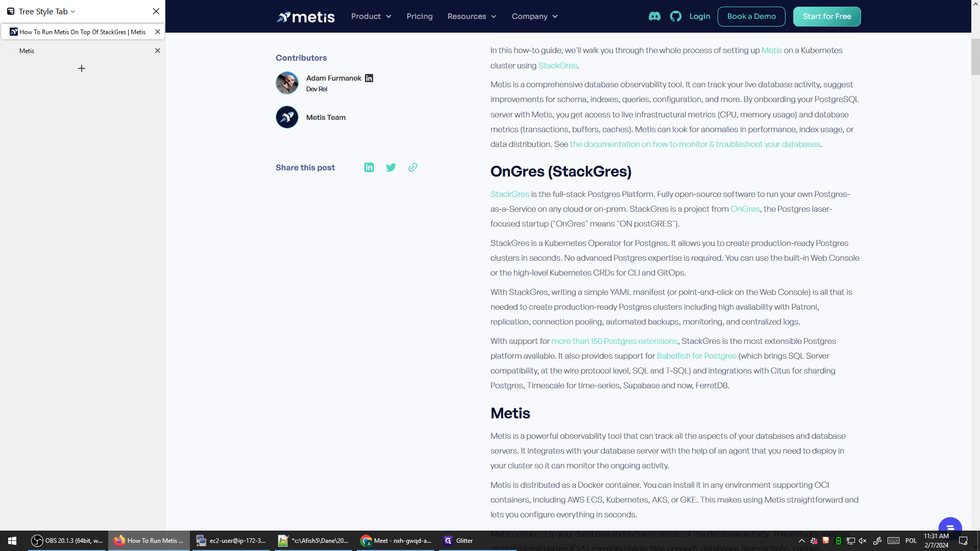Click the Windows Ink pen tray icon
The image size is (980, 551).
877,541
